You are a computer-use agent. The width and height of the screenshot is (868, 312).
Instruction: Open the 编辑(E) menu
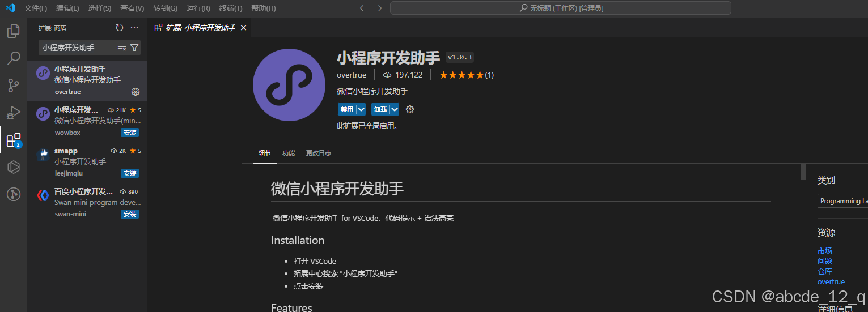[67, 8]
